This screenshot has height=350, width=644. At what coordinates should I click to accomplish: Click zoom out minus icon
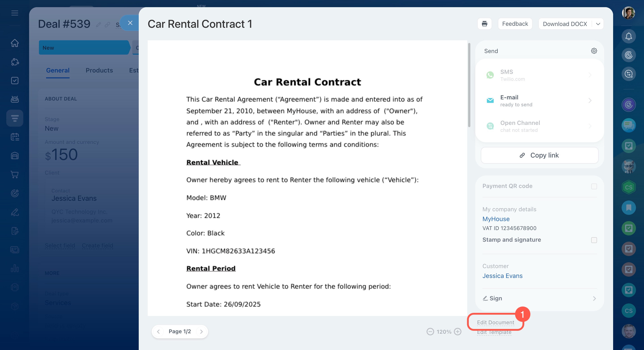pyautogui.click(x=430, y=331)
